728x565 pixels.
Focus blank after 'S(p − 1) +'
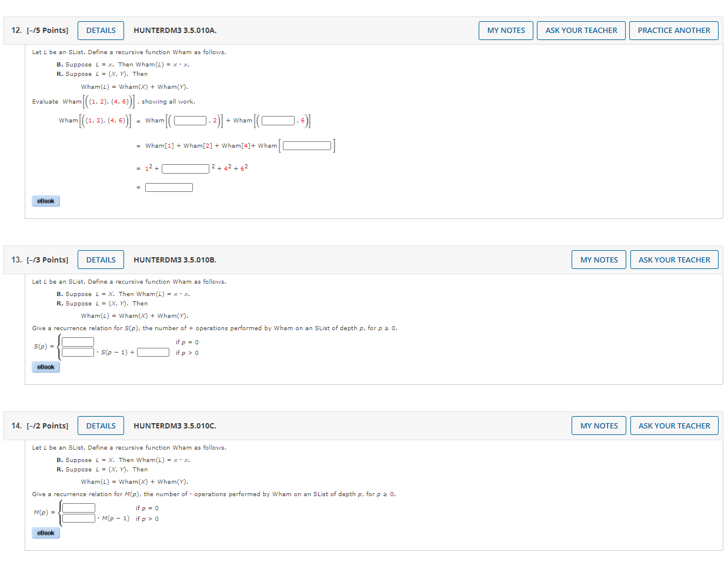click(x=153, y=353)
